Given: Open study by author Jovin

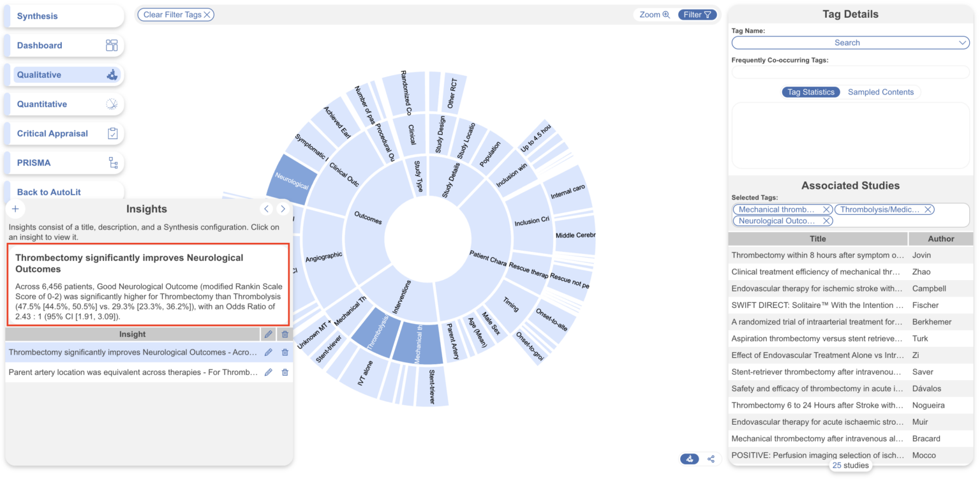Looking at the screenshot, I should [x=851, y=255].
